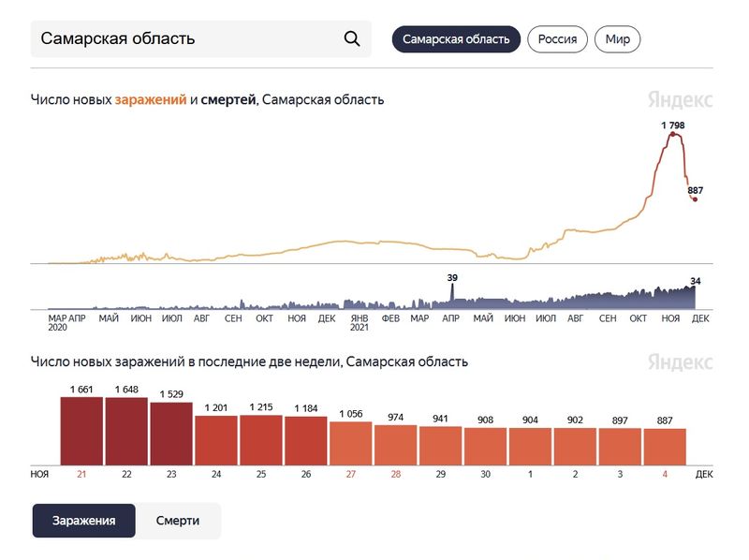Click the bar with 1 648 infections
Image resolution: width=749 pixels, height=560 pixels.
[126, 431]
